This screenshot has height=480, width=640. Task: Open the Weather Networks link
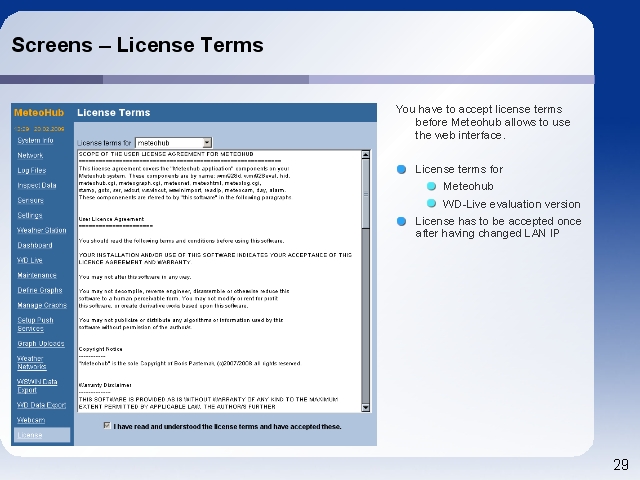tap(32, 363)
